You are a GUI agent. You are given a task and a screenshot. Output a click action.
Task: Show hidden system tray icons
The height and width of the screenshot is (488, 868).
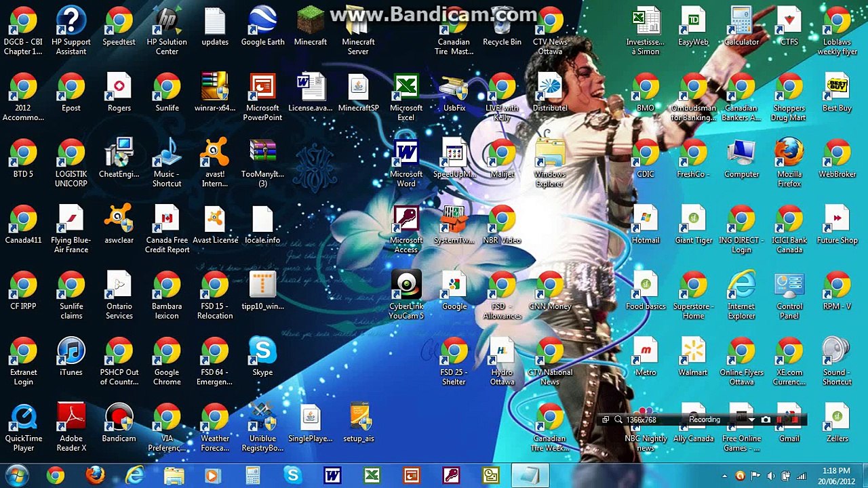[724, 476]
